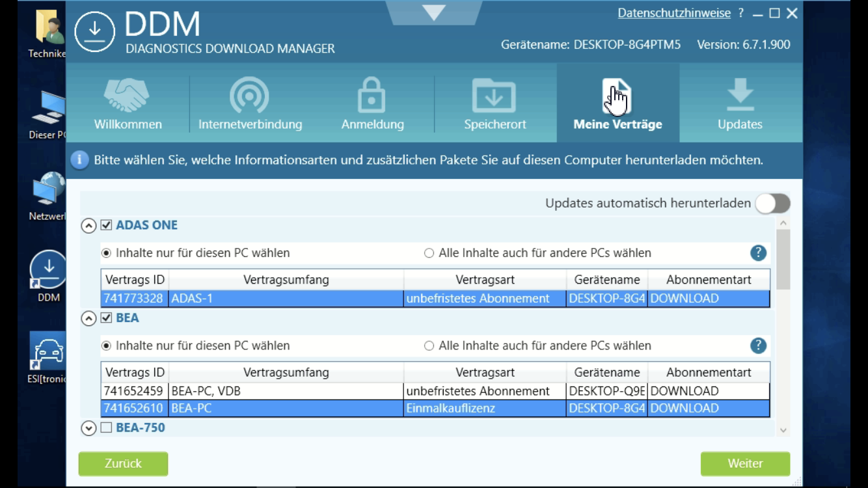Open the ESI[tronic] desktop shortcut
Image resolution: width=868 pixels, height=488 pixels.
point(48,358)
